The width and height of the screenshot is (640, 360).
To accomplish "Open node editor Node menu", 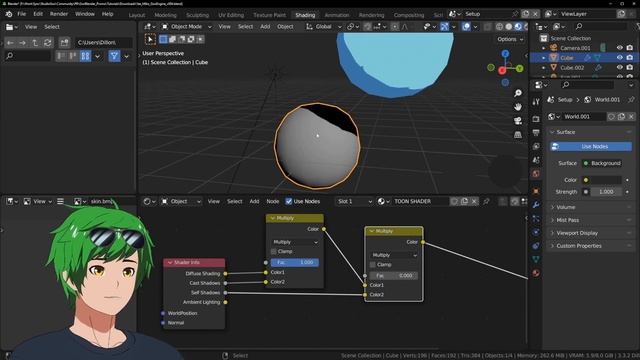I will coord(273,201).
